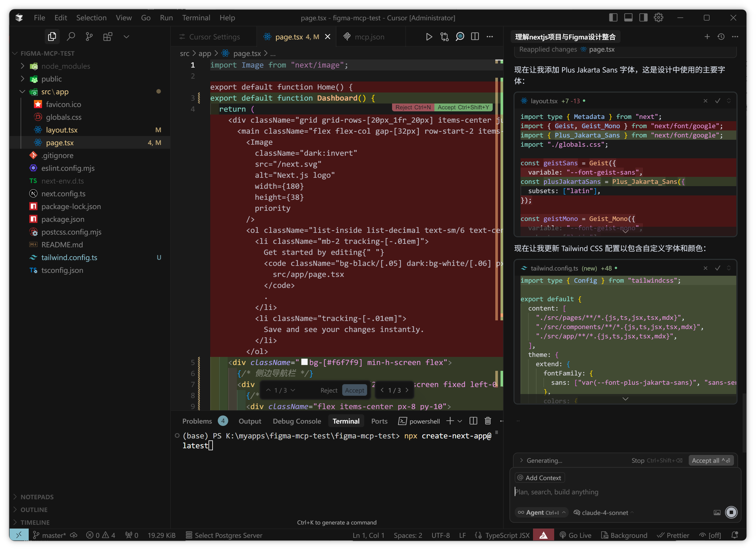756x550 pixels.
Task: Expand more sidebar views chevron
Action: (126, 36)
